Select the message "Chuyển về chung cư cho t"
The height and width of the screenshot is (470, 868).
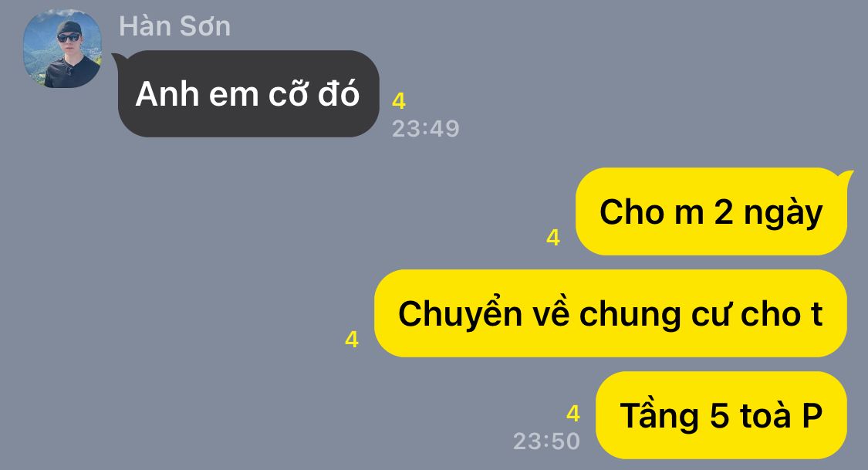(610, 313)
